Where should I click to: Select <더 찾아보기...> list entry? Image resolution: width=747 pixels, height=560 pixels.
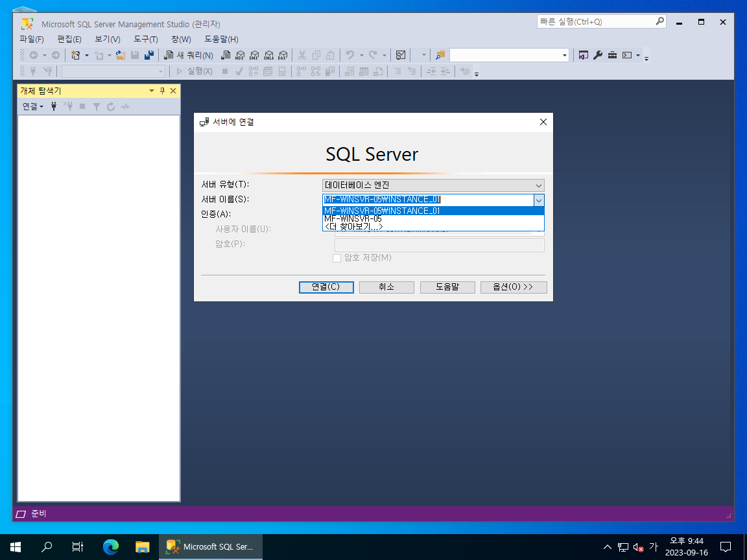433,227
